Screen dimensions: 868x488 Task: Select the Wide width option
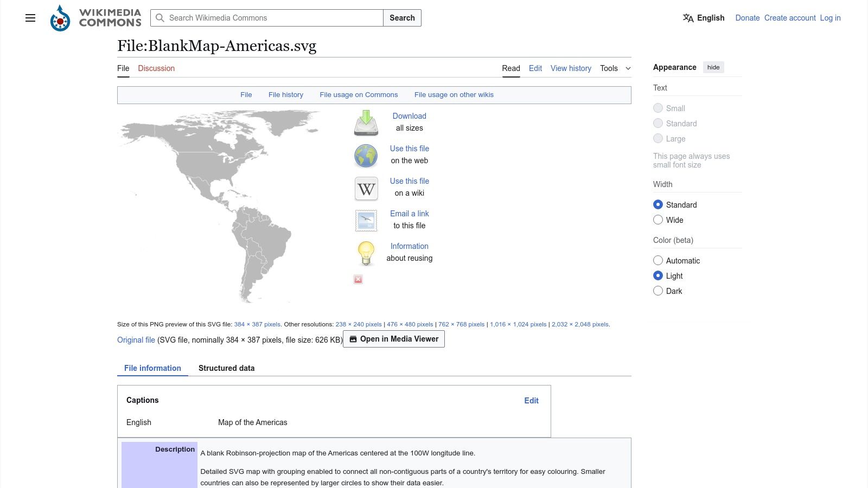coord(658,220)
